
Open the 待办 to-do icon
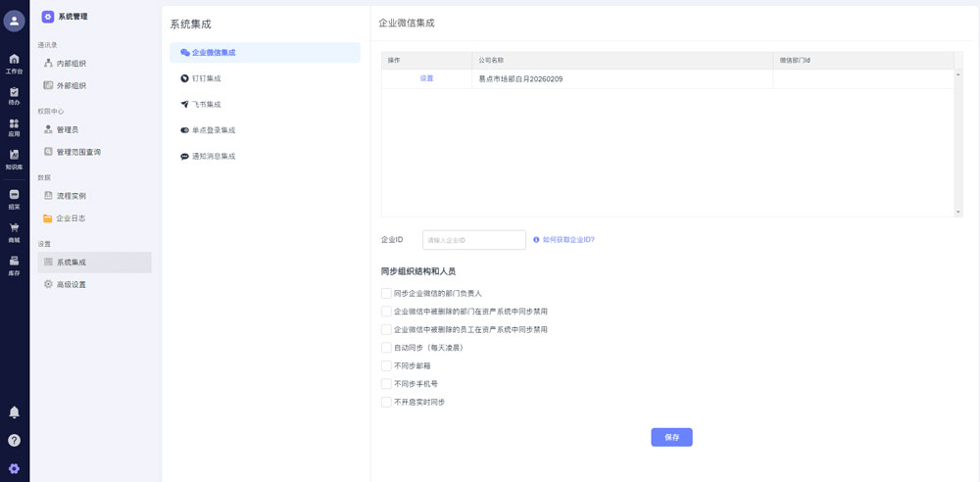pos(14,95)
